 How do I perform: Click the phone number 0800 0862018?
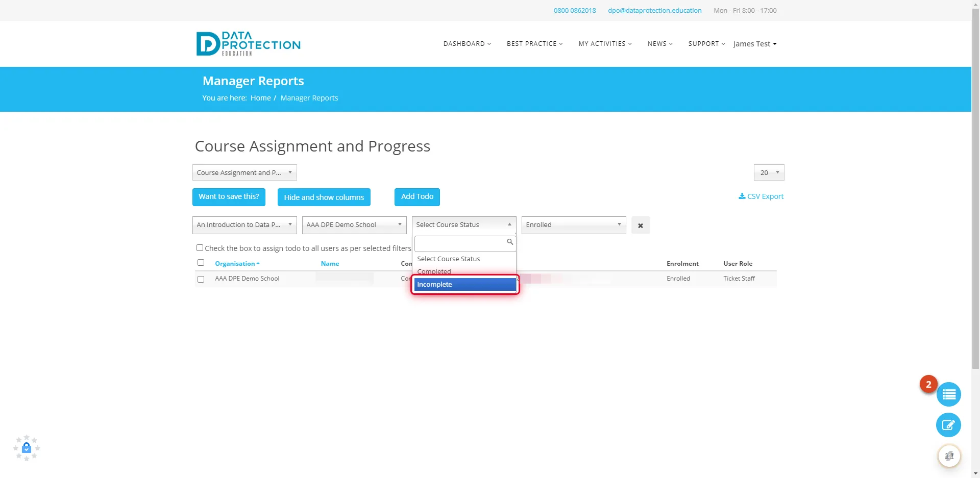575,10
